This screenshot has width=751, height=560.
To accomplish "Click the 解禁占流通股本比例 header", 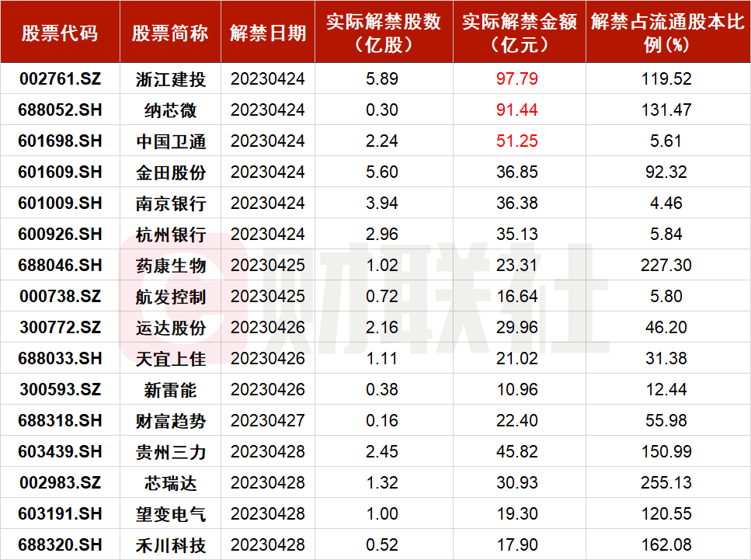I will coord(667,33).
